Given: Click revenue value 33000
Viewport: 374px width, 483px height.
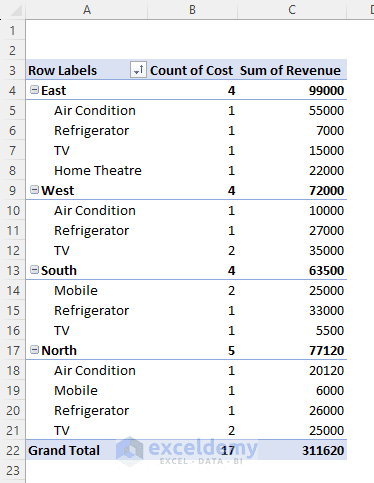Looking at the screenshot, I should [x=326, y=310].
